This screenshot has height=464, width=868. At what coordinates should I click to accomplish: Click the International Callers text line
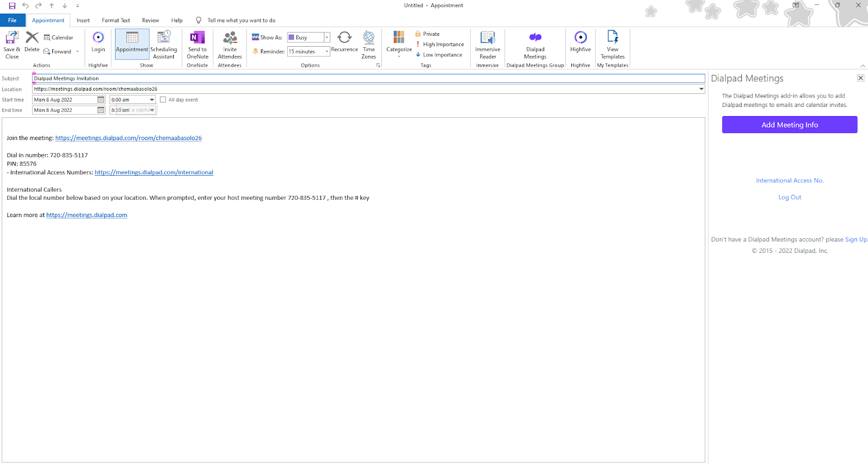(x=34, y=190)
